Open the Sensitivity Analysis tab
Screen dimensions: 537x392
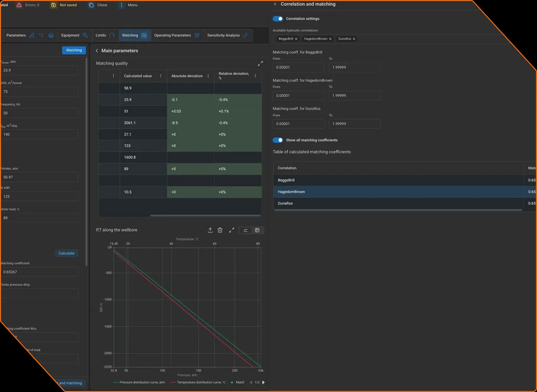228,35
